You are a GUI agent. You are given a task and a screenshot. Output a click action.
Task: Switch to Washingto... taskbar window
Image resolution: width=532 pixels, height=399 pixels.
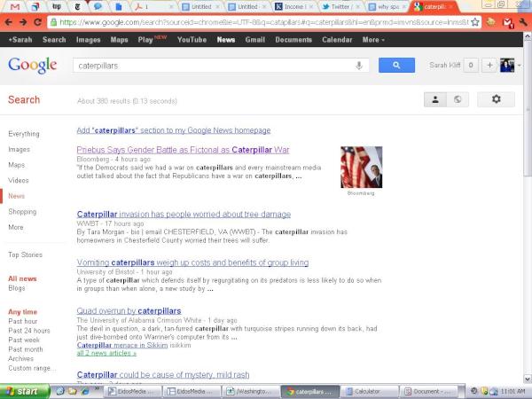(251, 391)
